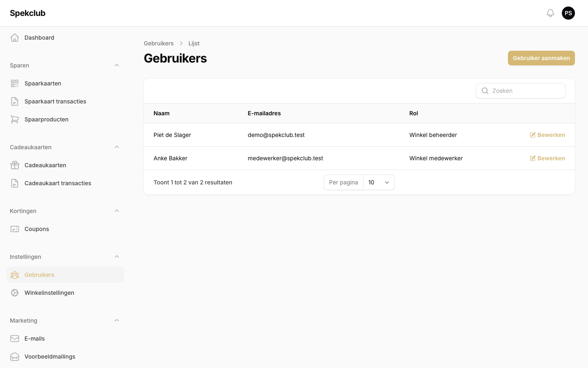Click the Winkel medewerker role cell

[x=436, y=158]
